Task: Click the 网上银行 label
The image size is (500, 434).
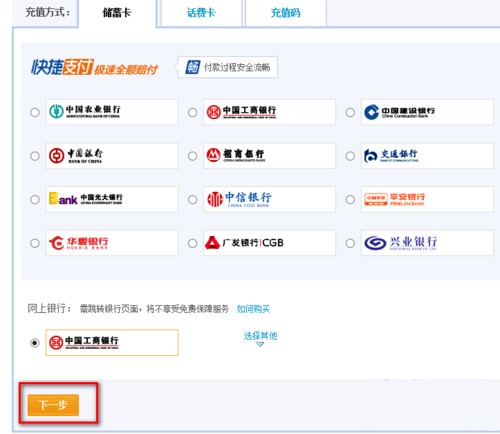Action: point(49,308)
